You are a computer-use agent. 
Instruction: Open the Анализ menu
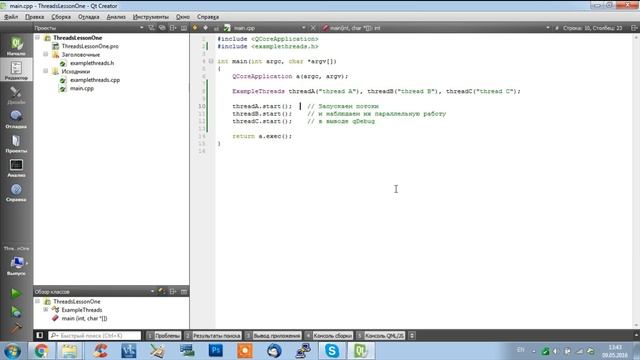116,17
